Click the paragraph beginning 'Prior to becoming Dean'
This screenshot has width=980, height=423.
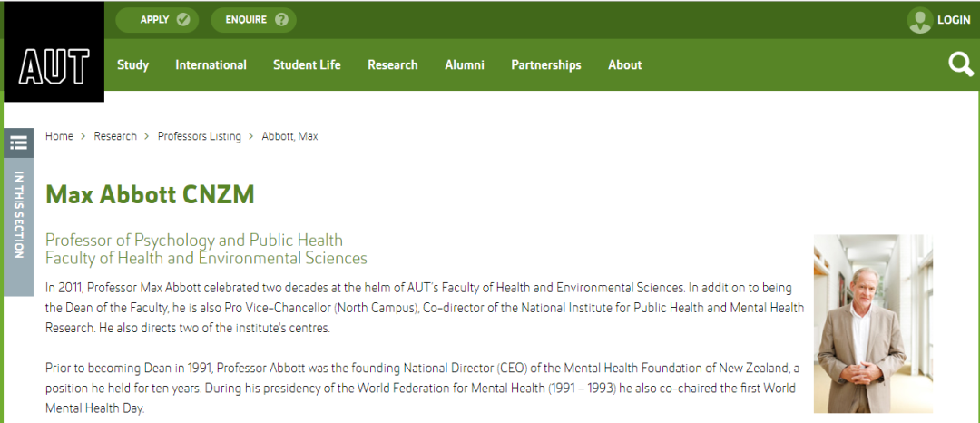coord(422,388)
